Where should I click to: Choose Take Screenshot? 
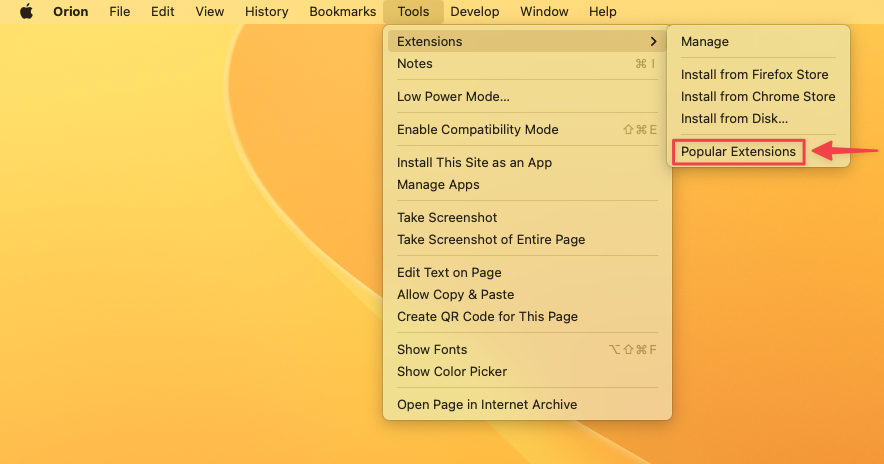pos(527,218)
